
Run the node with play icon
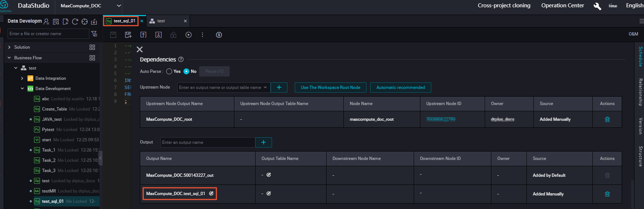(189, 35)
